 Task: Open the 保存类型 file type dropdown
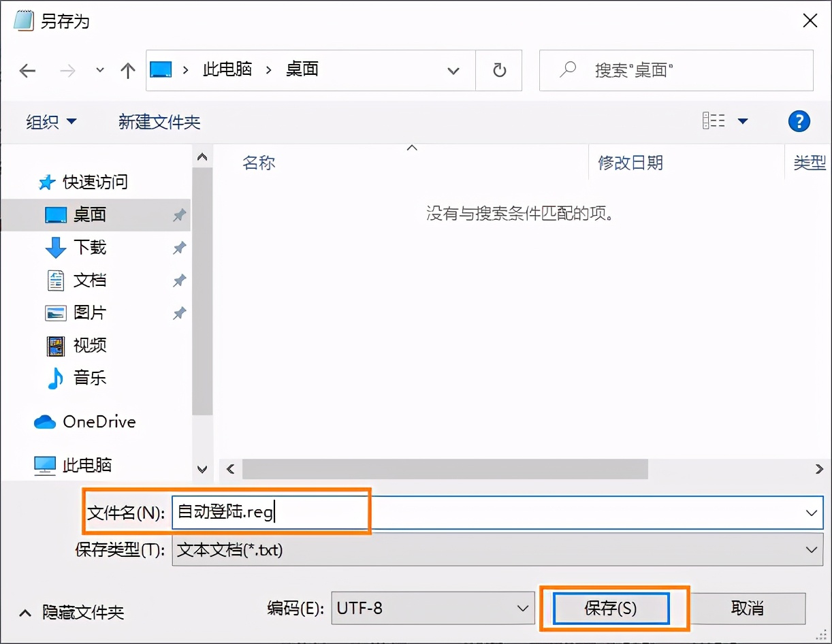pyautogui.click(x=812, y=550)
